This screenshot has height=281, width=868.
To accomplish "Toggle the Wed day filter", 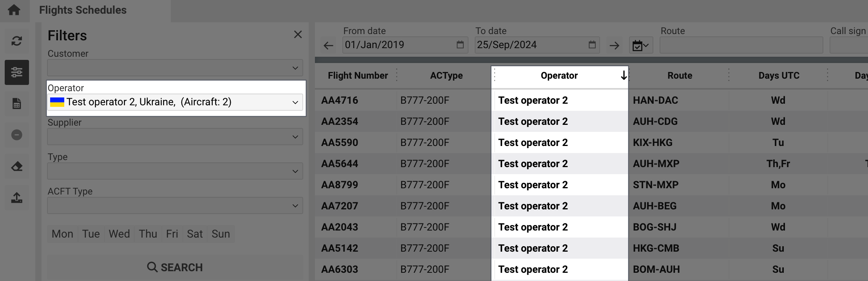I will (119, 234).
